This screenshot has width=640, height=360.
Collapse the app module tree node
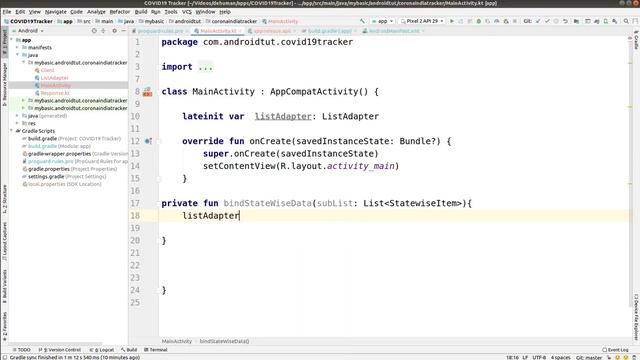pos(11,40)
